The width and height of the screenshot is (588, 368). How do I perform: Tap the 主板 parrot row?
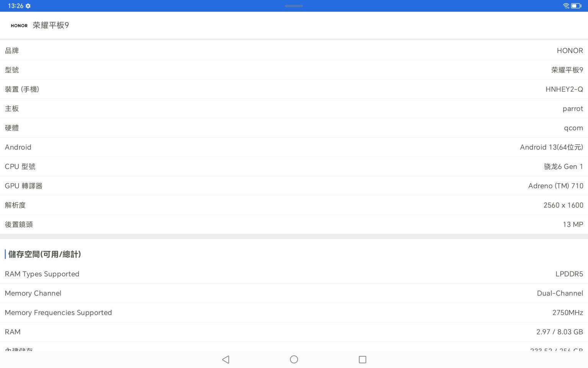click(294, 108)
